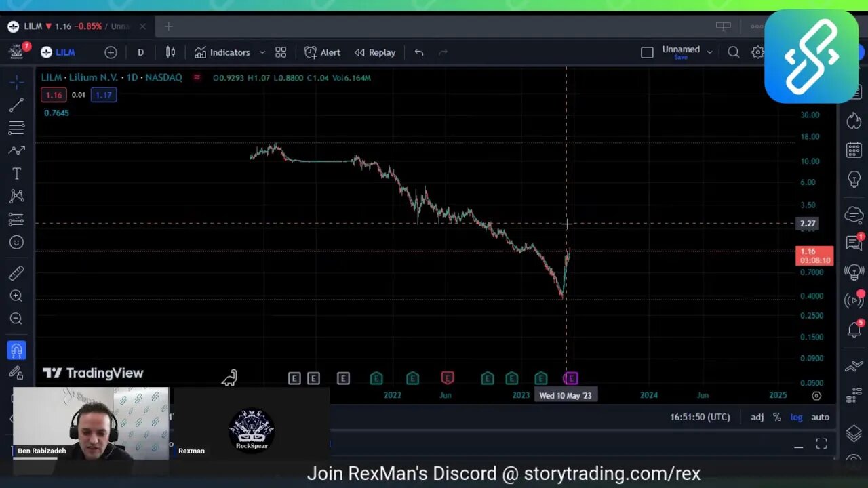Open timezone menu at 16:51:50 (UTC)
The image size is (868, 488).
[700, 417]
